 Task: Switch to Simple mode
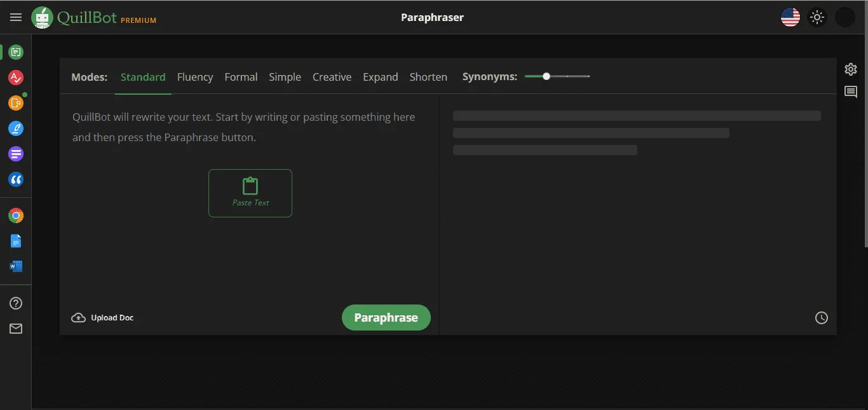(285, 77)
